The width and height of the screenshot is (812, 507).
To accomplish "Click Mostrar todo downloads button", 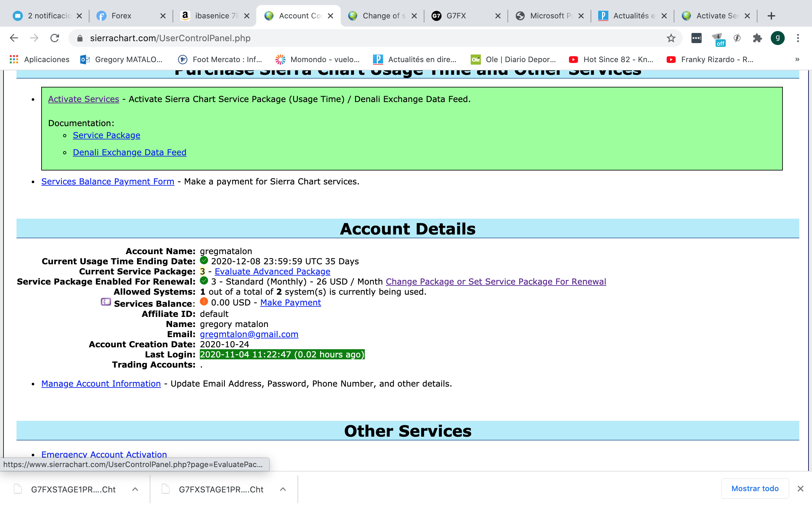I will [755, 489].
